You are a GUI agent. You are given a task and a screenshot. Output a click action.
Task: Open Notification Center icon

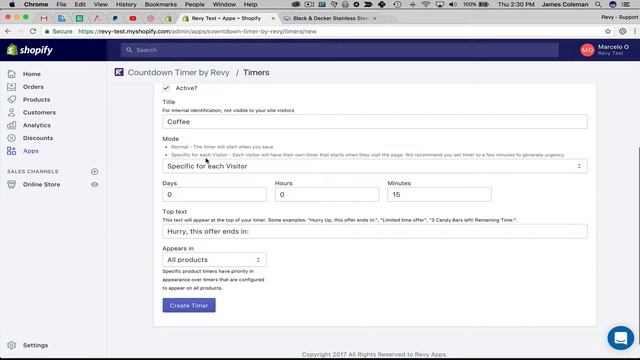point(626,4)
